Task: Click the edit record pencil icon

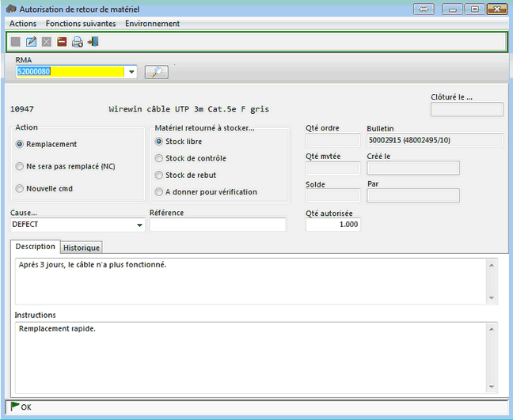Action: point(32,42)
